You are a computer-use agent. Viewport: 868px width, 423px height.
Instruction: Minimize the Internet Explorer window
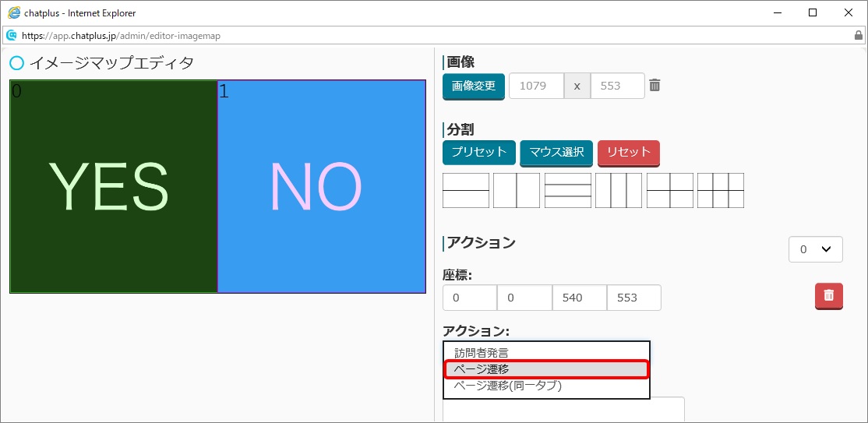[777, 12]
